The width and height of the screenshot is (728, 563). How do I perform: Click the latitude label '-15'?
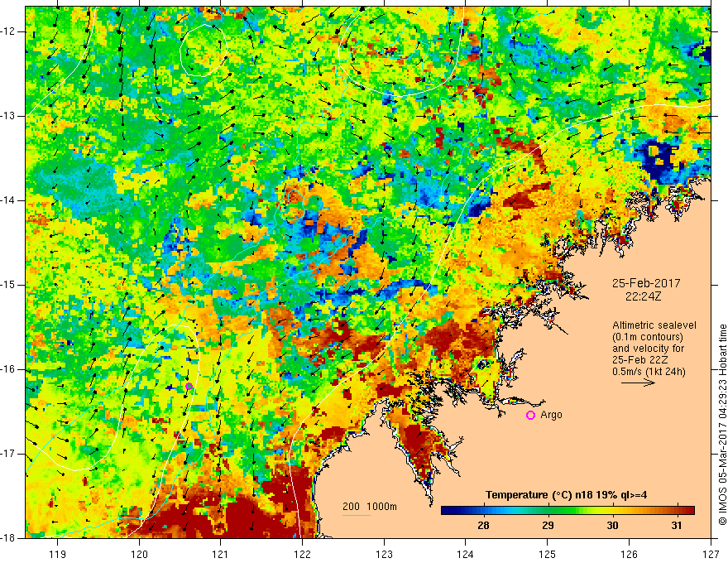pos(8,285)
